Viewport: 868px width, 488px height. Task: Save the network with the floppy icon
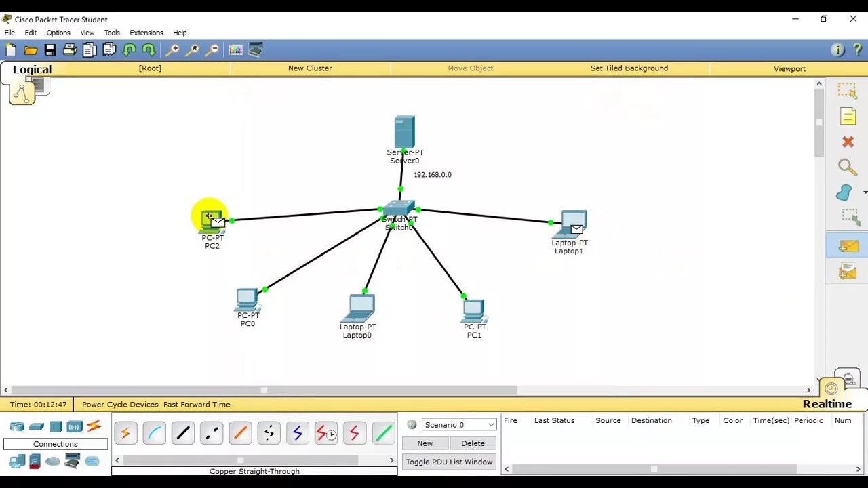[50, 49]
